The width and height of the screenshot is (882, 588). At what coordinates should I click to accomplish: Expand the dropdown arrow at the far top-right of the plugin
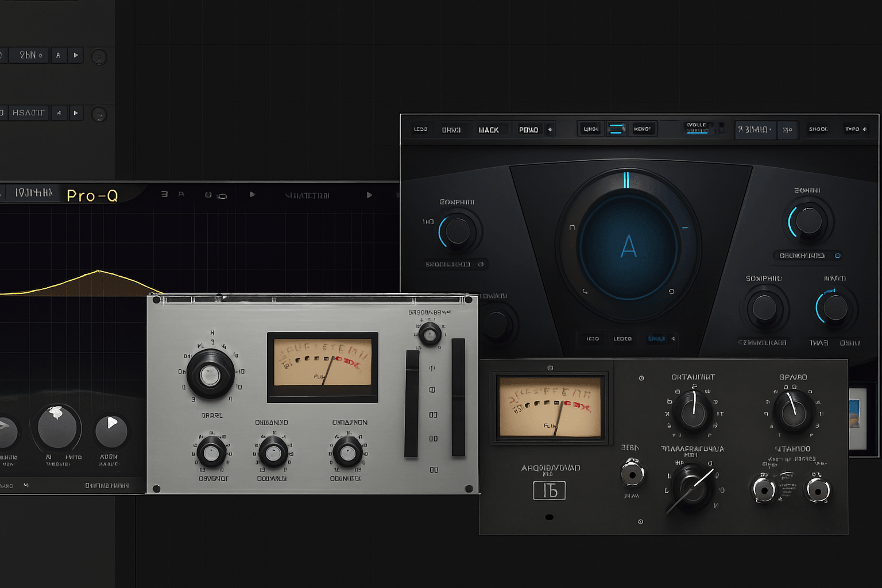tap(864, 129)
